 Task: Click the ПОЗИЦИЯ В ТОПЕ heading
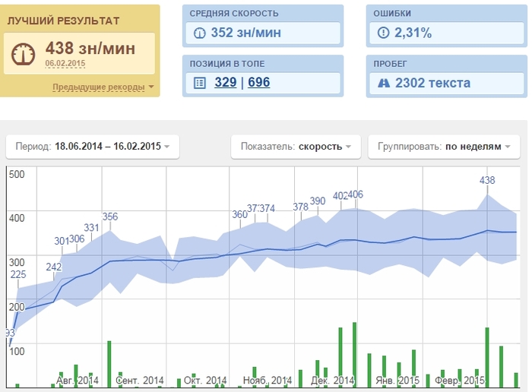pyautogui.click(x=227, y=64)
